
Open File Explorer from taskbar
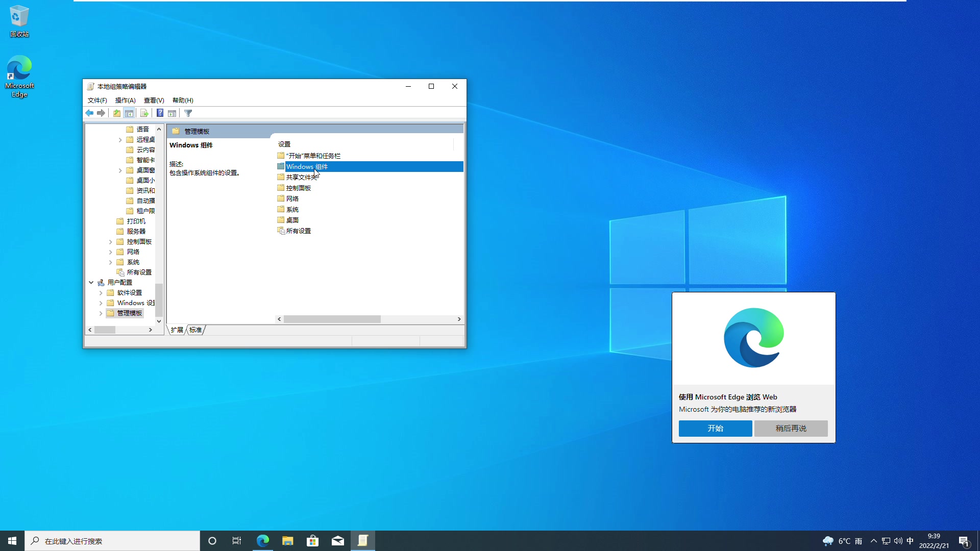[x=287, y=541]
